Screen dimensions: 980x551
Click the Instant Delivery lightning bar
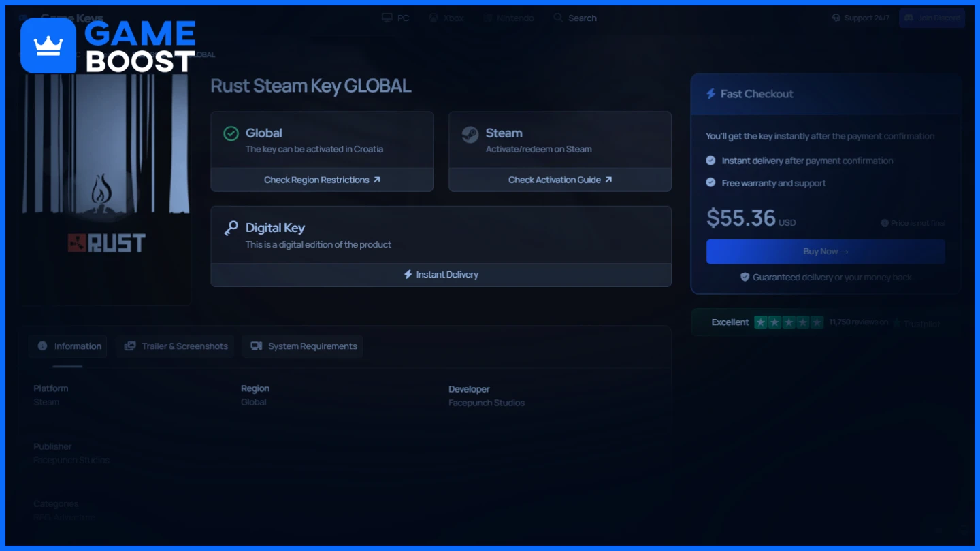tap(441, 275)
